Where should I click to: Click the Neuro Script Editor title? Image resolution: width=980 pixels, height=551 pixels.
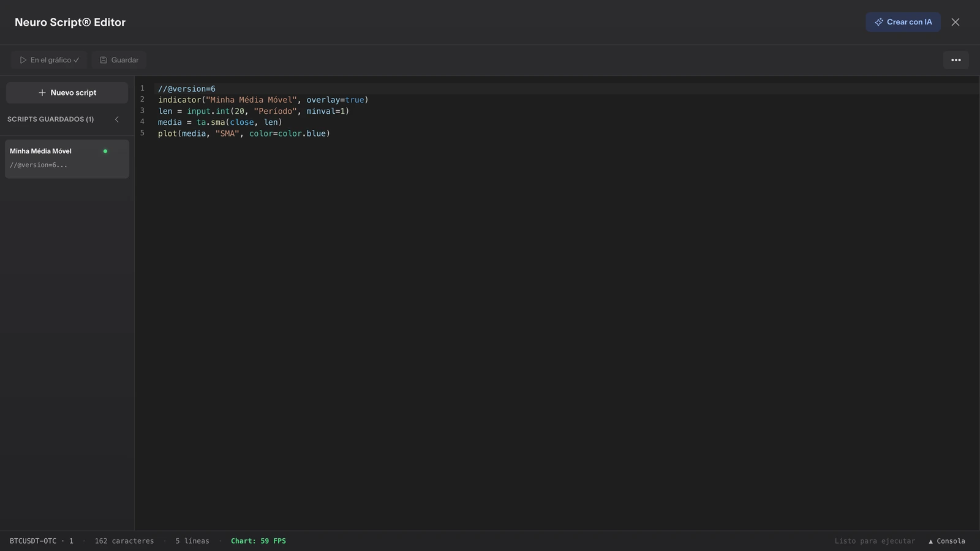[x=70, y=22]
